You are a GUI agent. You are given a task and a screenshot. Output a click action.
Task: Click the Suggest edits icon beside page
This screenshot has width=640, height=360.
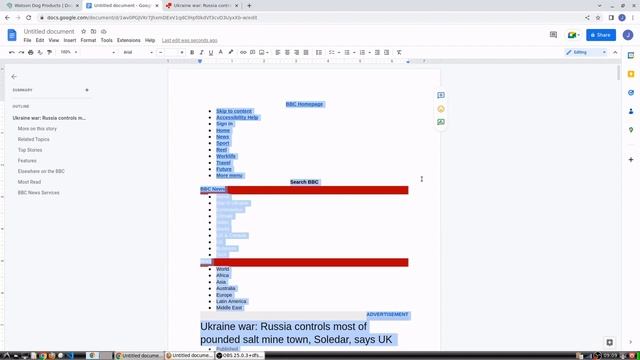441,122
